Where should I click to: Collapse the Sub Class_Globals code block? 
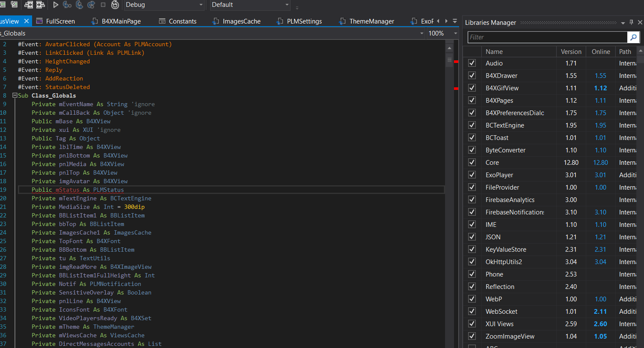[x=15, y=95]
